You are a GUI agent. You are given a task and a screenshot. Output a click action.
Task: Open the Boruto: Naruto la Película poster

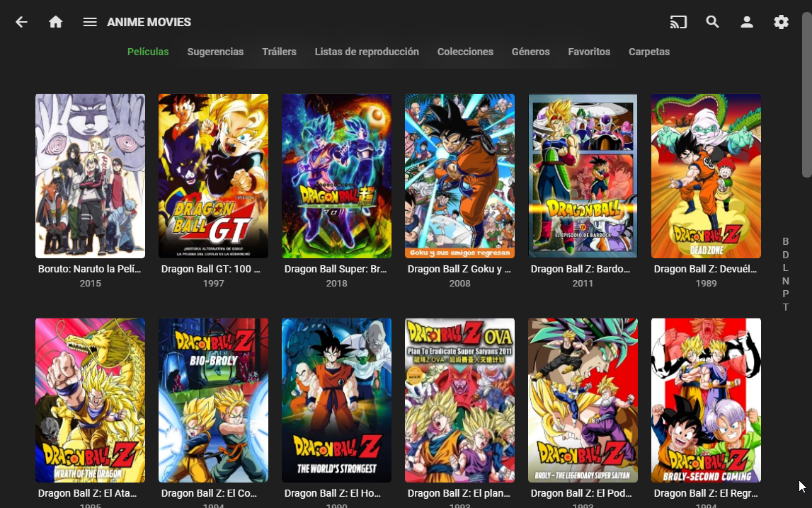pos(90,176)
